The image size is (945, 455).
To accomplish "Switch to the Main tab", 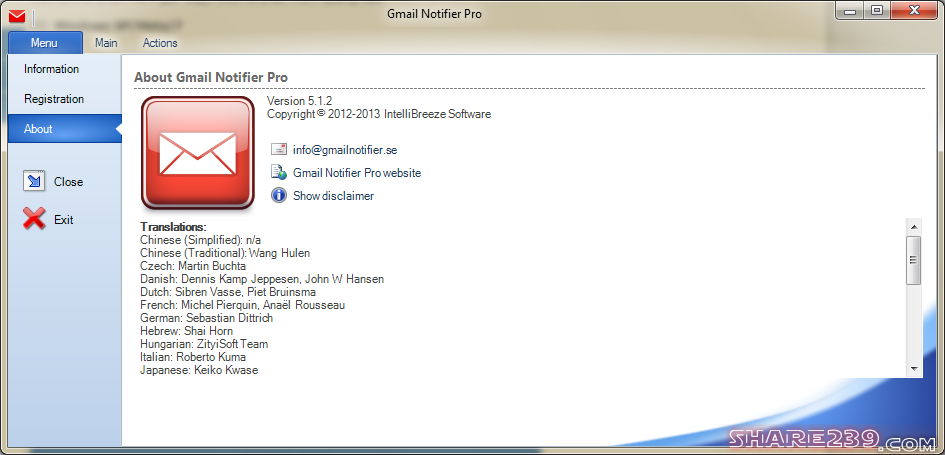I will pos(106,43).
